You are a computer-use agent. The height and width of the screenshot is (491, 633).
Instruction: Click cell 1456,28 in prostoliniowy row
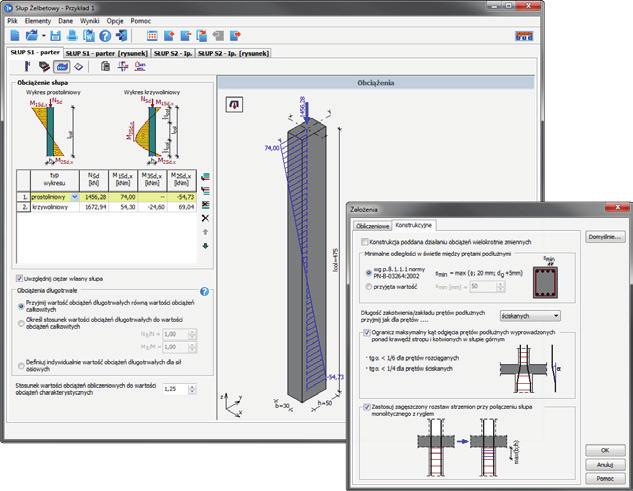click(94, 197)
